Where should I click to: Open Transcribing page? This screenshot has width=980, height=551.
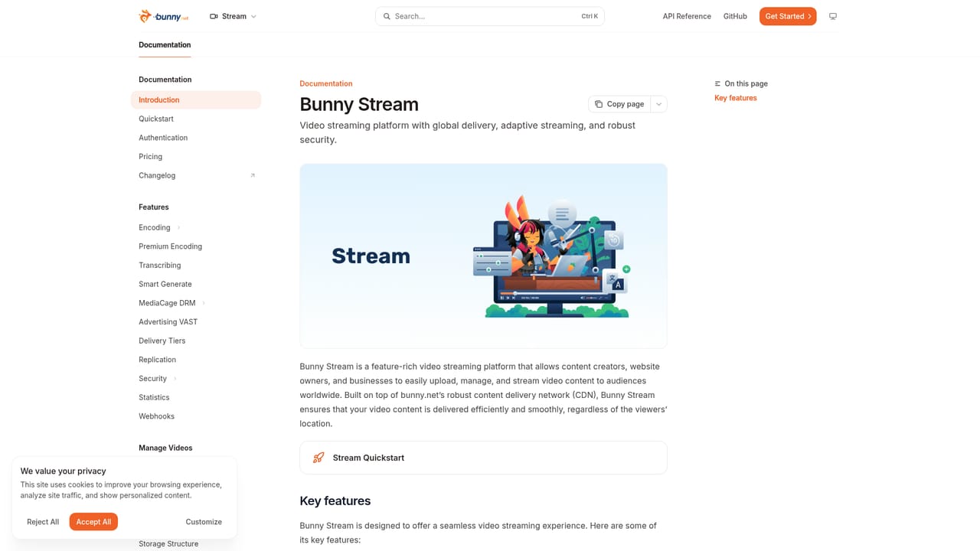(196, 266)
